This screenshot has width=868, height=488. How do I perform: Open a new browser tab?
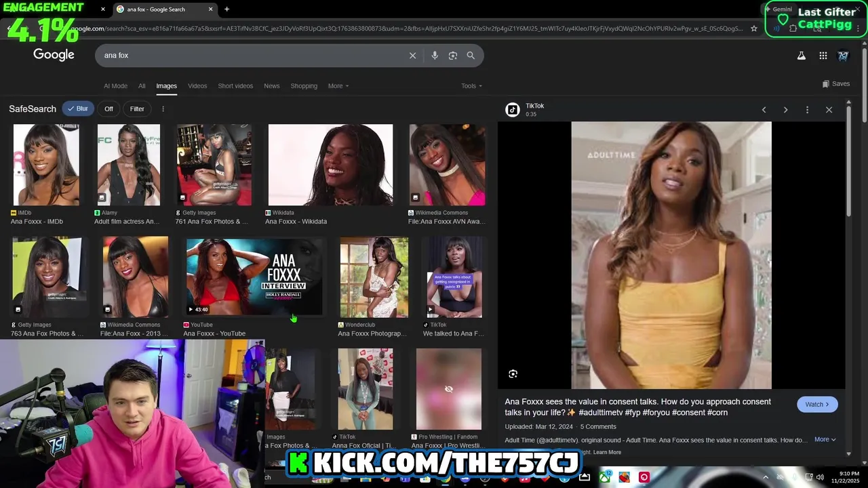point(226,9)
